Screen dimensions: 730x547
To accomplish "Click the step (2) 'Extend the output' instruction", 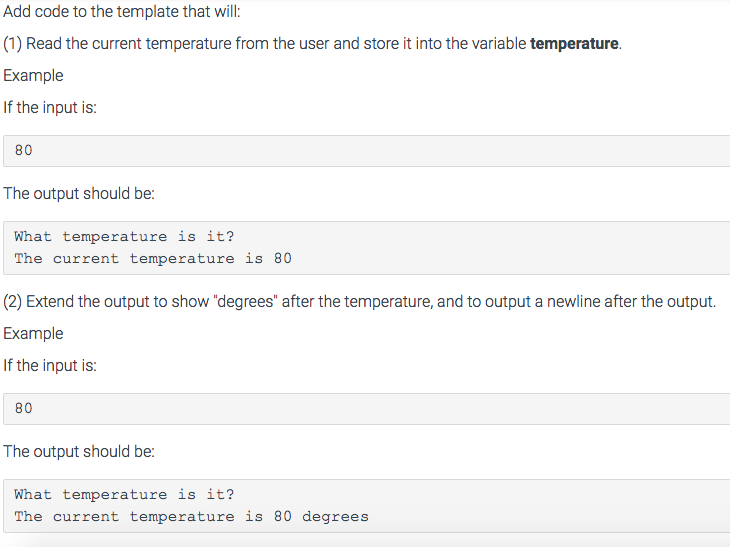I will click(359, 302).
